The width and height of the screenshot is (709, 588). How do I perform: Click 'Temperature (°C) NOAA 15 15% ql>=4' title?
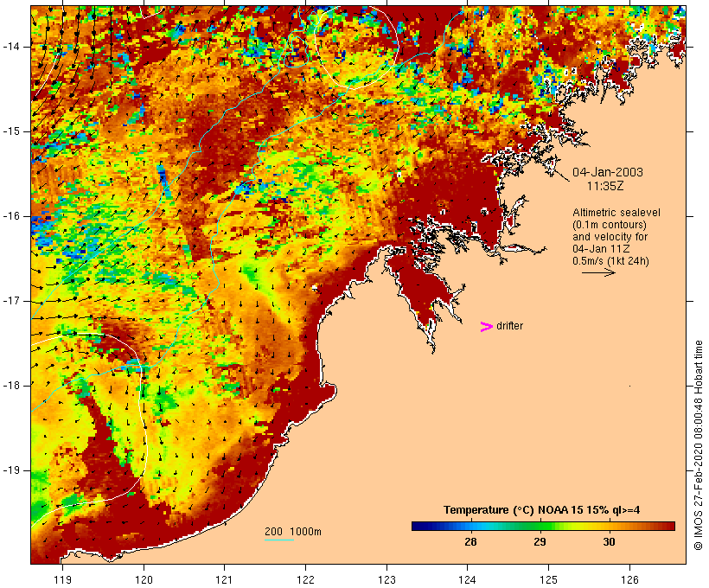point(541,510)
